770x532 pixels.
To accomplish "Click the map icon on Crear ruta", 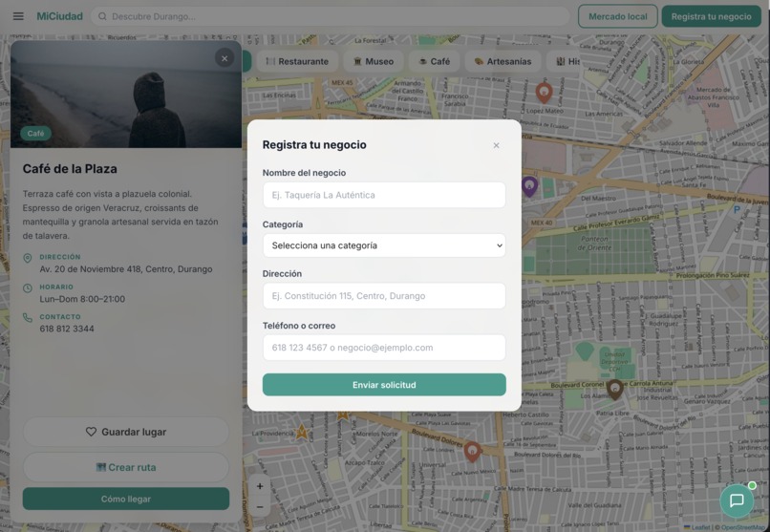I will tap(100, 467).
